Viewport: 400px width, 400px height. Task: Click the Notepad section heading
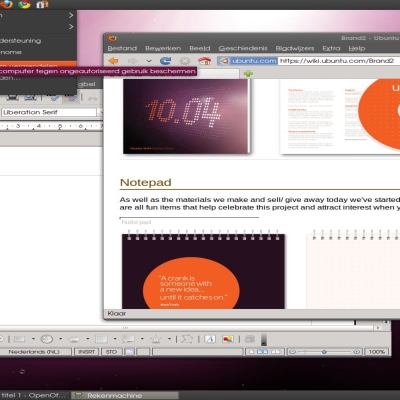[x=146, y=182]
